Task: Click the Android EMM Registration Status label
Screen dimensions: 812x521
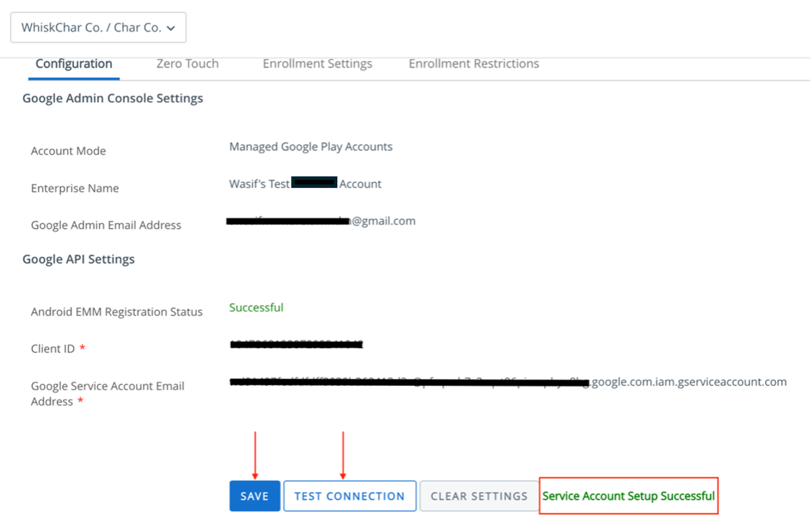Action: coord(116,311)
